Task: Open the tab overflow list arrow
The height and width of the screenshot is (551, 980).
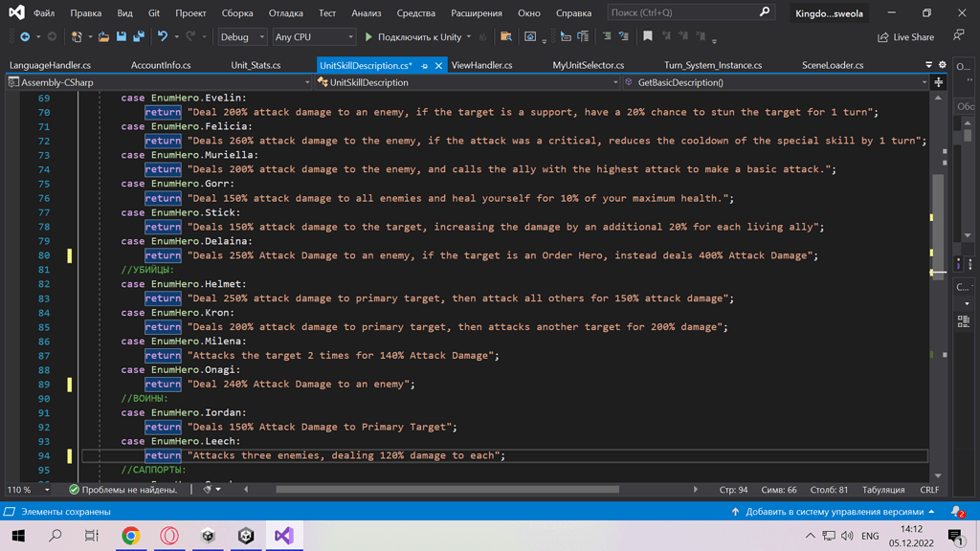Action: pyautogui.click(x=928, y=65)
